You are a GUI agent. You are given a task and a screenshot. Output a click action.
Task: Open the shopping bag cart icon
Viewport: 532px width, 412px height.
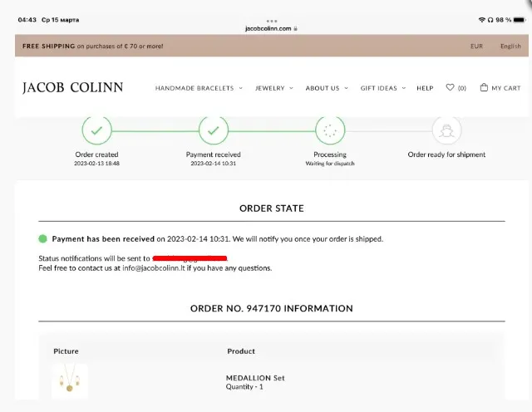pyautogui.click(x=484, y=87)
